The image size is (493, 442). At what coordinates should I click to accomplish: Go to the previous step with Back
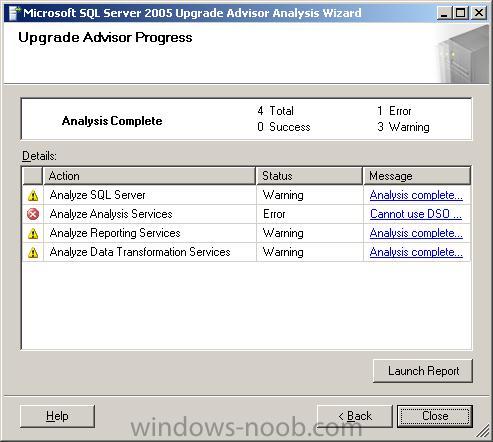355,416
